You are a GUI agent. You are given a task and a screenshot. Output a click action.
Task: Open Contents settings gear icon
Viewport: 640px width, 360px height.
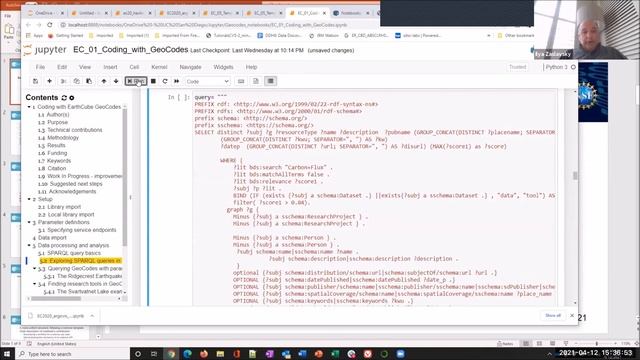coord(72,98)
